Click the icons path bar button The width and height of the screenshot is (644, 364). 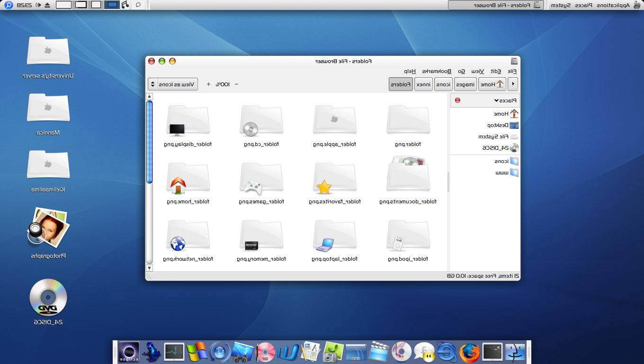pos(443,84)
